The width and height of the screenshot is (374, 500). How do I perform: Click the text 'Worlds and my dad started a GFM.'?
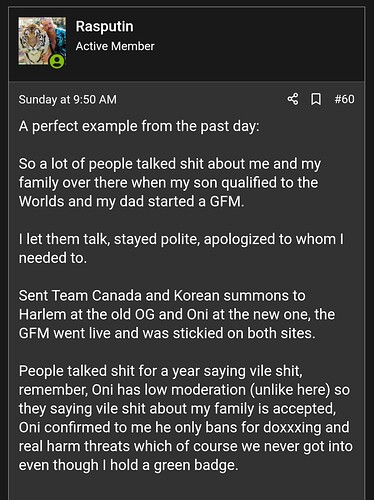click(x=131, y=201)
